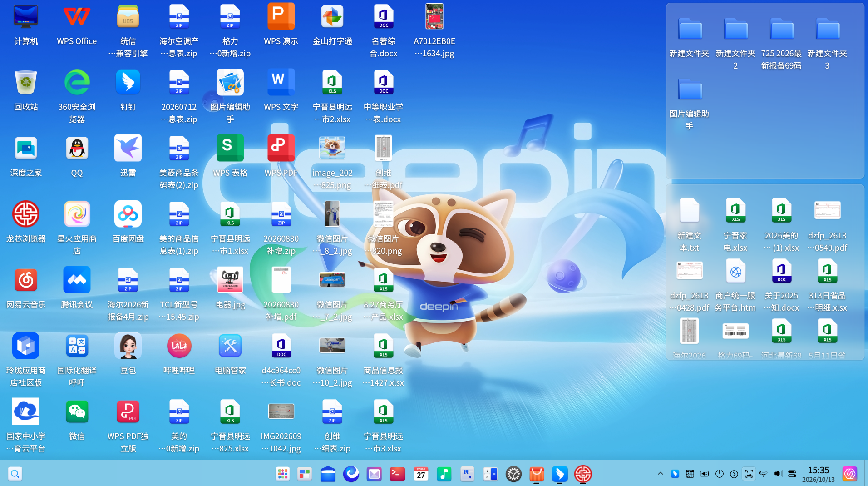The width and height of the screenshot is (868, 486).
Task: Open the 百度网盘 icon
Action: click(x=128, y=214)
